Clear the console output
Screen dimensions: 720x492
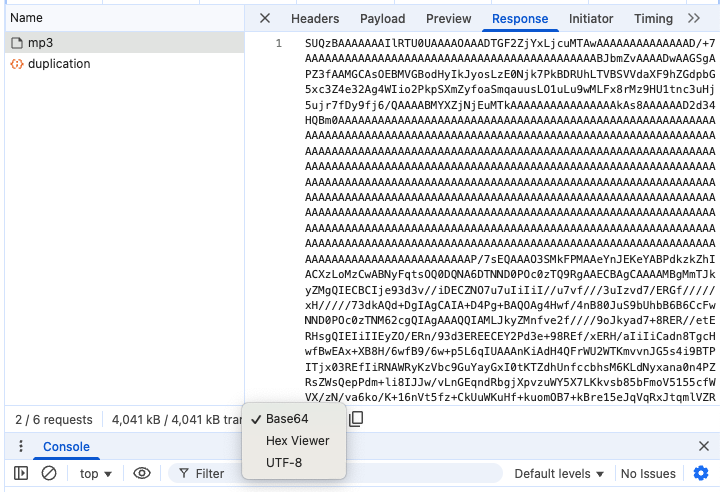point(49,473)
